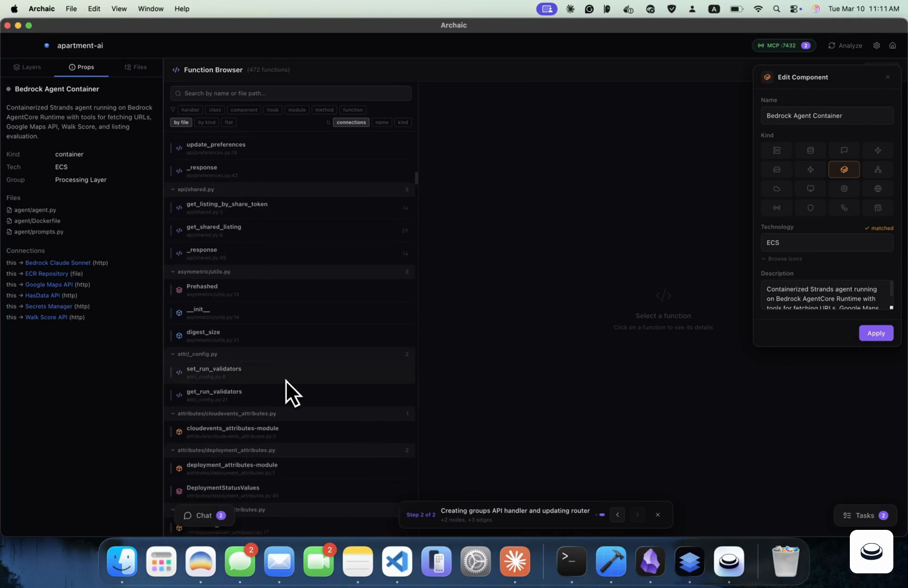The height and width of the screenshot is (588, 908).
Task: Choose the shield kind icon
Action: (x=810, y=208)
